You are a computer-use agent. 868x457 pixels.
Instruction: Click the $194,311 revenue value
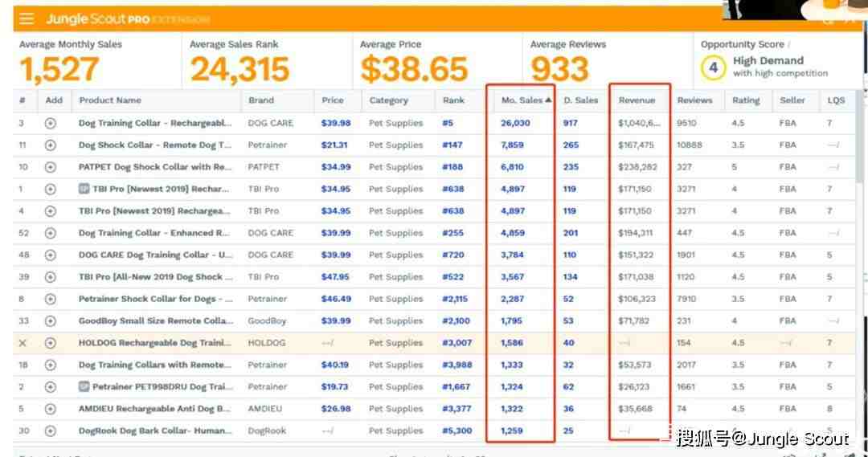pos(636,233)
